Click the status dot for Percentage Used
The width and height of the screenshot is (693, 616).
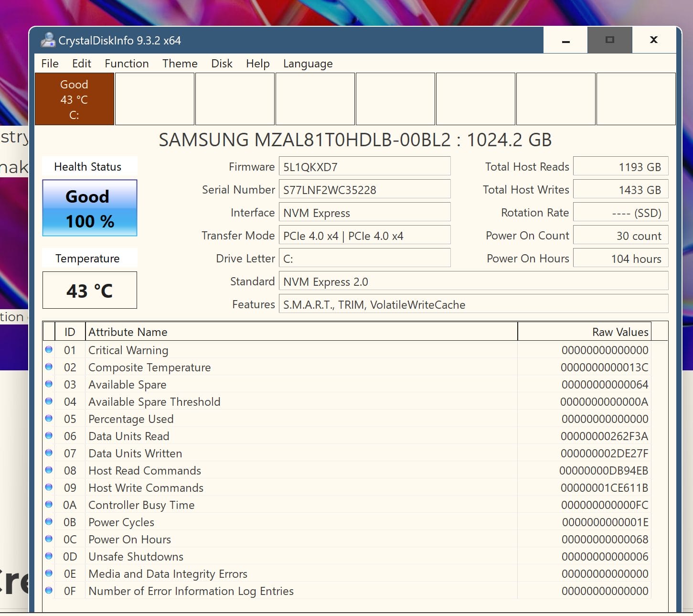49,418
